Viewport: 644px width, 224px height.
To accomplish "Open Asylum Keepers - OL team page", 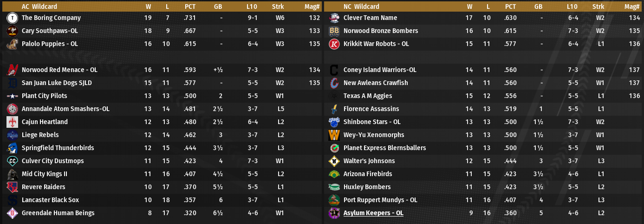I will pyautogui.click(x=373, y=213).
